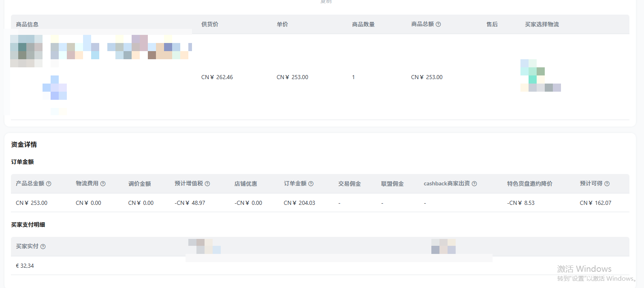Click buyer paid amount € 32,34

click(x=25, y=266)
